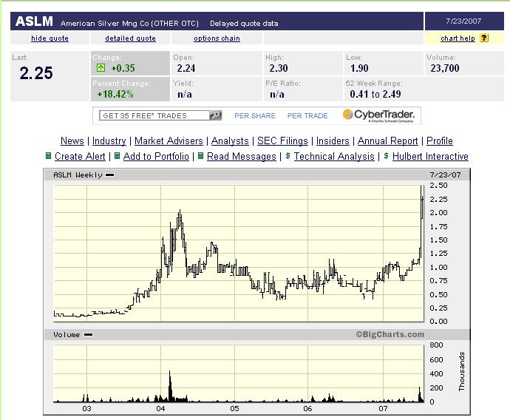Click the magnifier icon in the free trades box
The width and height of the screenshot is (510, 420).
(x=215, y=115)
